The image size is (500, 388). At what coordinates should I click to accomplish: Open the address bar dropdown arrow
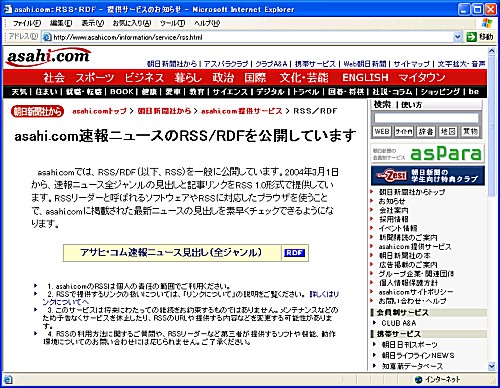point(458,37)
